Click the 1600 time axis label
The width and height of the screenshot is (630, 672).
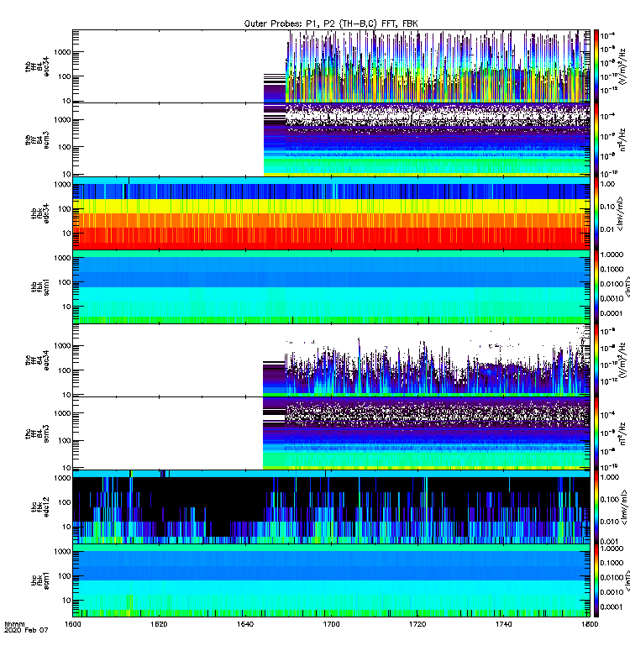[x=72, y=624]
